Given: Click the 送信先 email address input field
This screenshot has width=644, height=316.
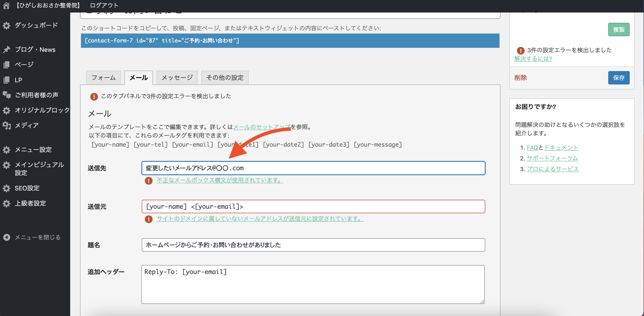Looking at the screenshot, I should (x=313, y=168).
